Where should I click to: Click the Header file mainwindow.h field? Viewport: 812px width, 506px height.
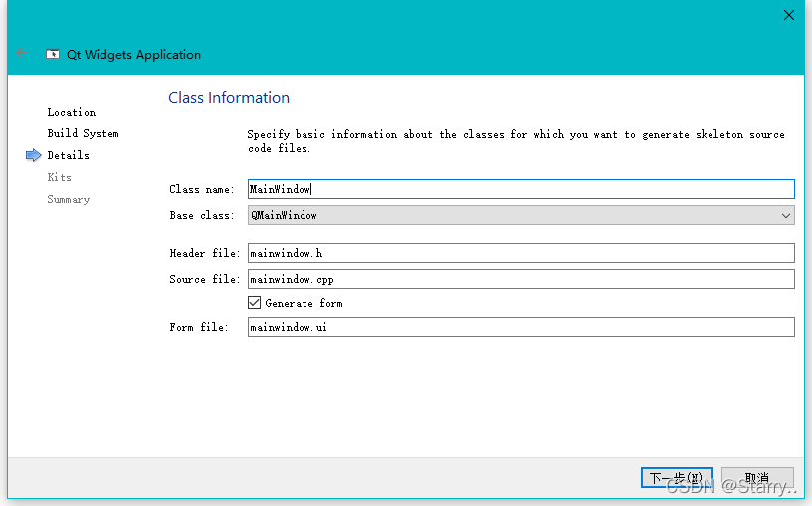[x=521, y=253]
